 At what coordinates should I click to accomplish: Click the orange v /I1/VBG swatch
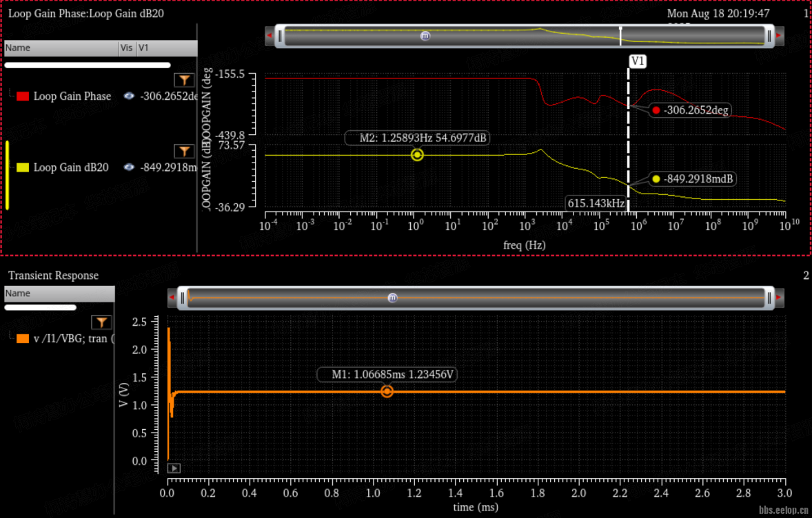(x=23, y=338)
